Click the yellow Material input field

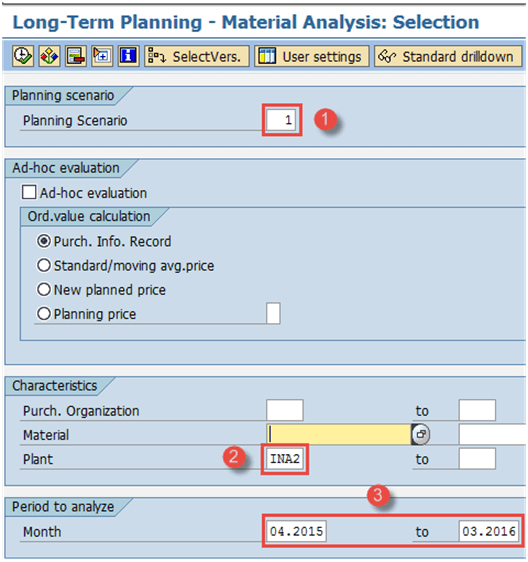point(339,434)
